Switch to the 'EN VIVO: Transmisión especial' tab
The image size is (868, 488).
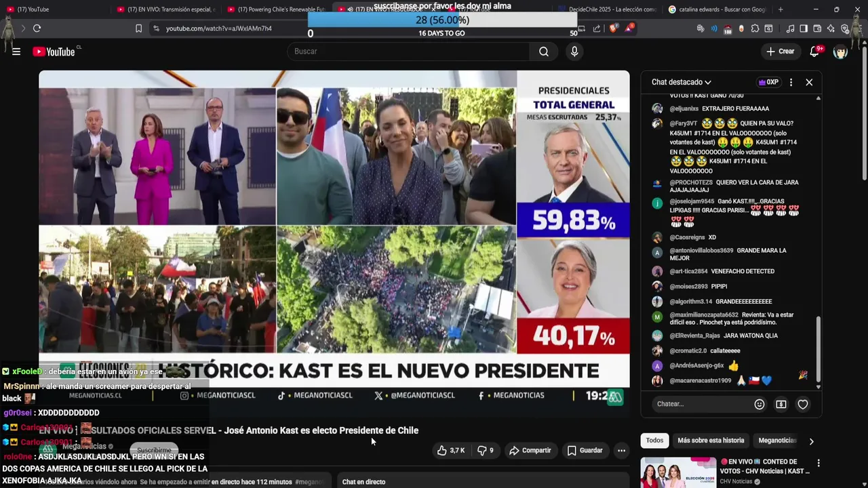pyautogui.click(x=165, y=9)
